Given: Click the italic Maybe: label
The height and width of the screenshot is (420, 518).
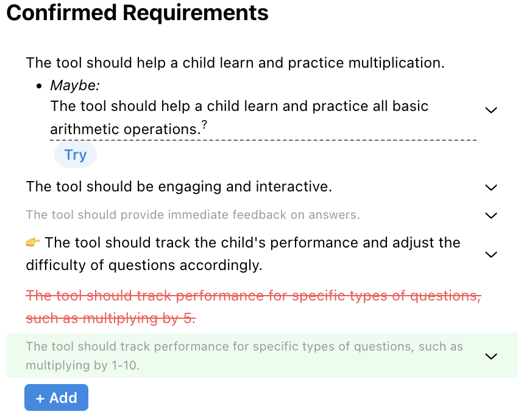Looking at the screenshot, I should point(75,85).
